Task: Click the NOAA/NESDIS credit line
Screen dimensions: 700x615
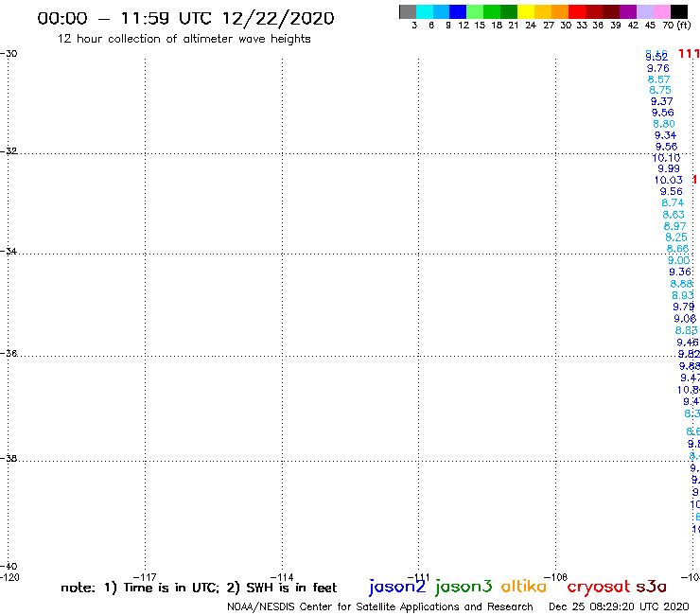Action: [x=380, y=606]
